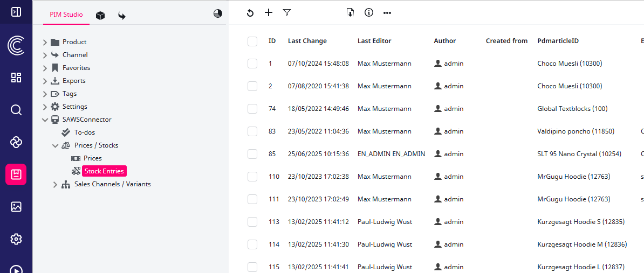Screen dimensions: 644x273
Task: Open the Prices tree item
Action: click(x=92, y=158)
